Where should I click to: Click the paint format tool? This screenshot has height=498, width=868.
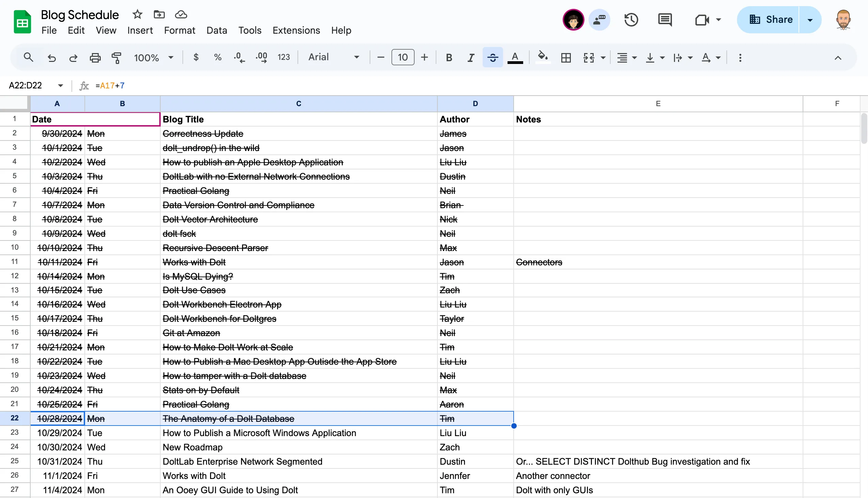[x=116, y=57]
